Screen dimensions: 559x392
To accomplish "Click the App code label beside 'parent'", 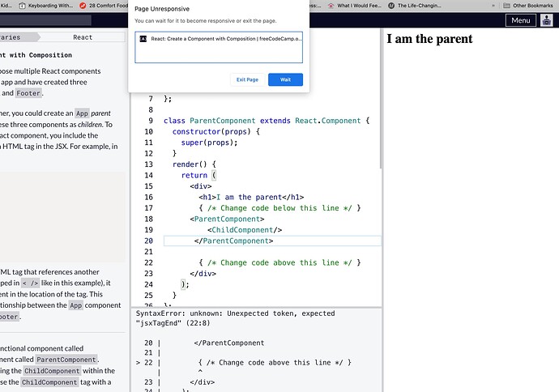I will [82, 113].
